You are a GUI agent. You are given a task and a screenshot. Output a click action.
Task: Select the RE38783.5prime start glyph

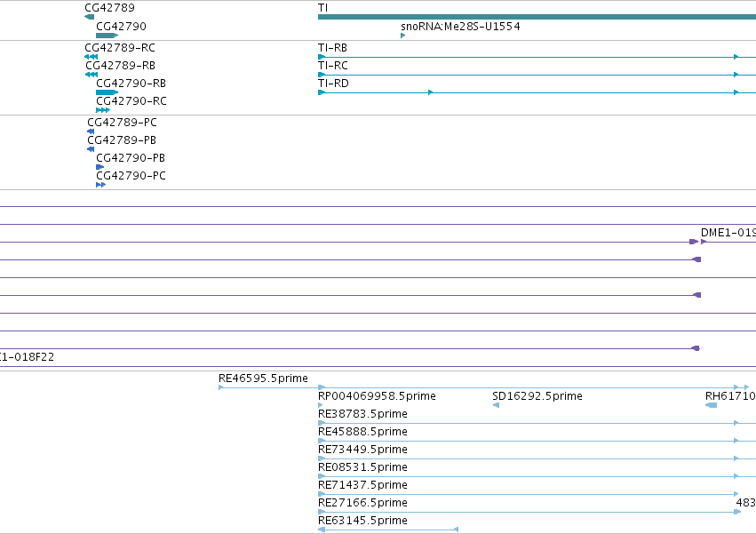[x=322, y=423]
